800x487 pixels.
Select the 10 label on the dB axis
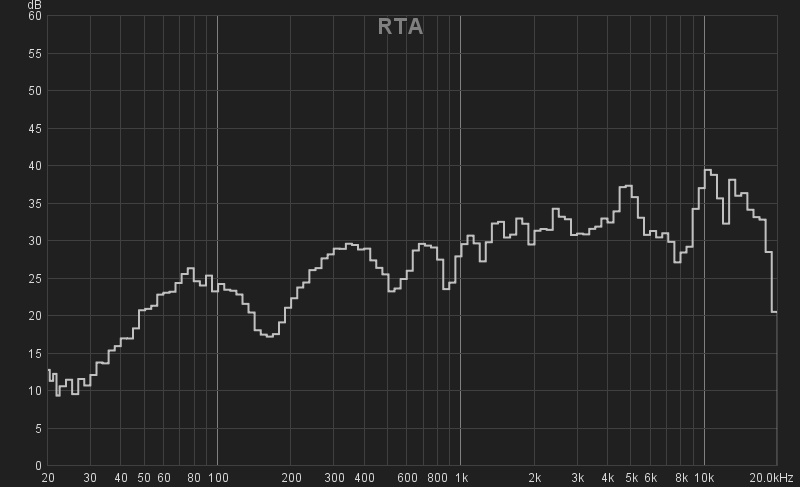pyautogui.click(x=35, y=391)
